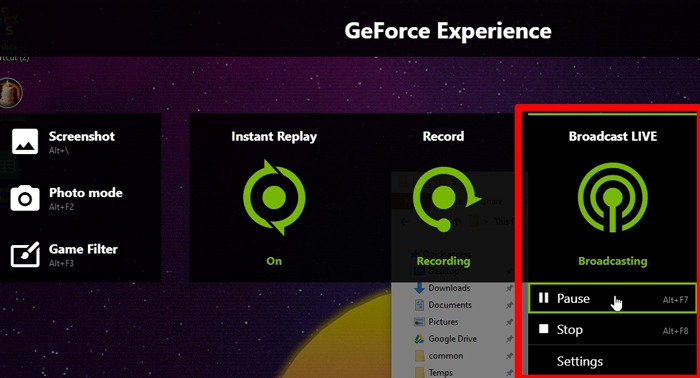Click the Record title text

point(443,136)
